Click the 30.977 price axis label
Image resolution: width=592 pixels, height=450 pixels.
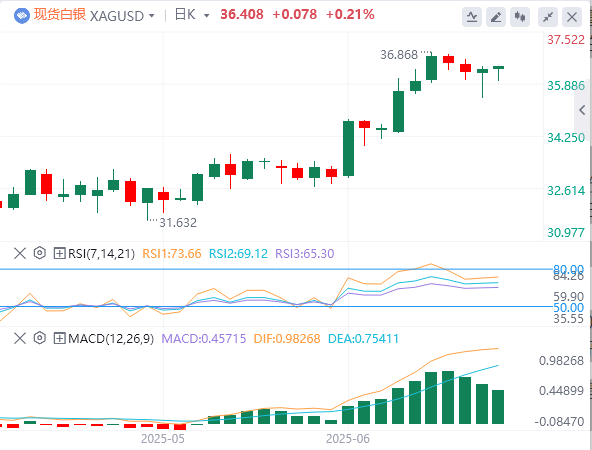click(x=566, y=233)
